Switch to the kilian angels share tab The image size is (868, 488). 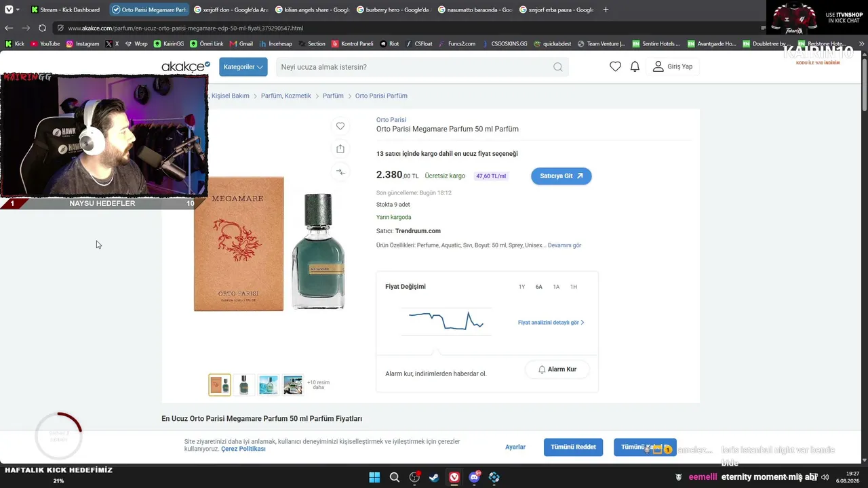(x=312, y=9)
